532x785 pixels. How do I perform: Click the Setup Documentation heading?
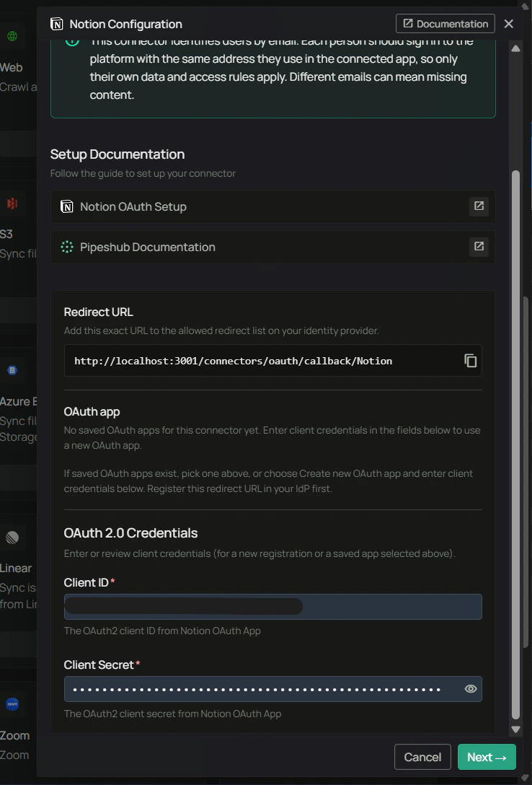click(118, 154)
